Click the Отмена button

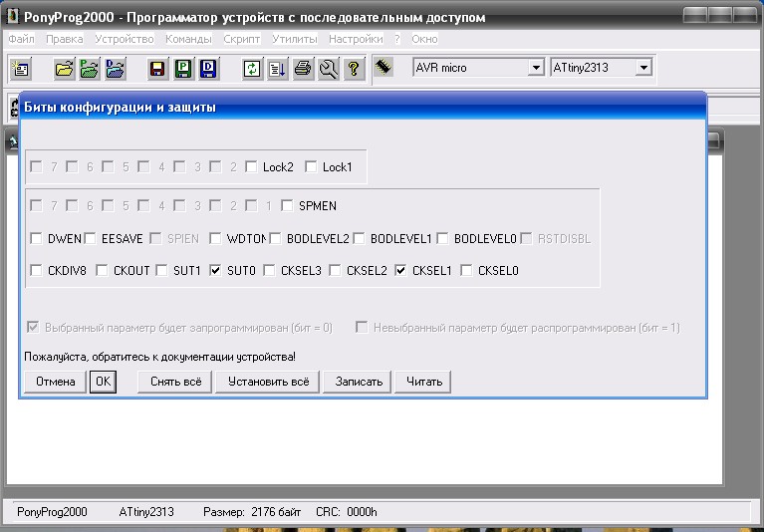click(55, 382)
